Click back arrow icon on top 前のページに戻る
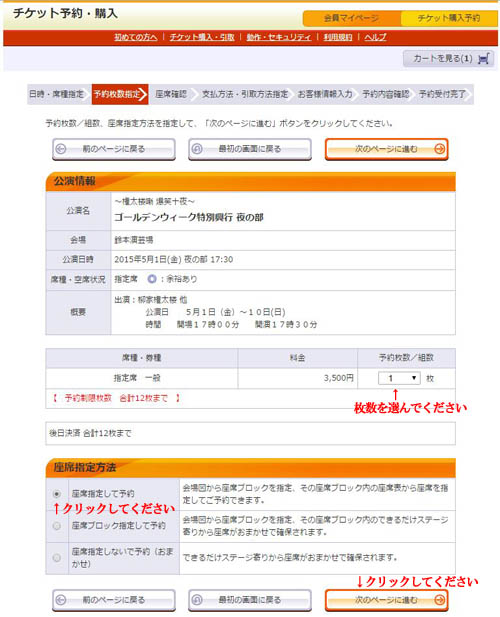 61,149
